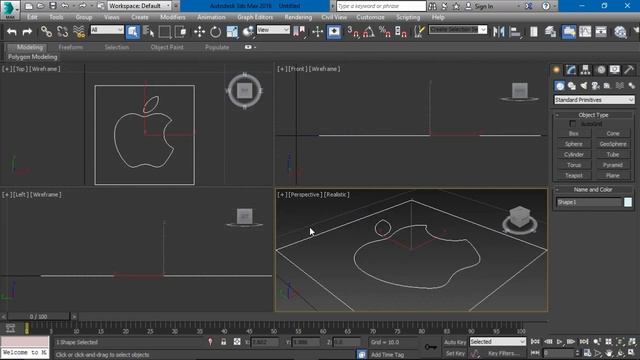
Task: Open the Motion command panel tab
Action: click(x=600, y=70)
